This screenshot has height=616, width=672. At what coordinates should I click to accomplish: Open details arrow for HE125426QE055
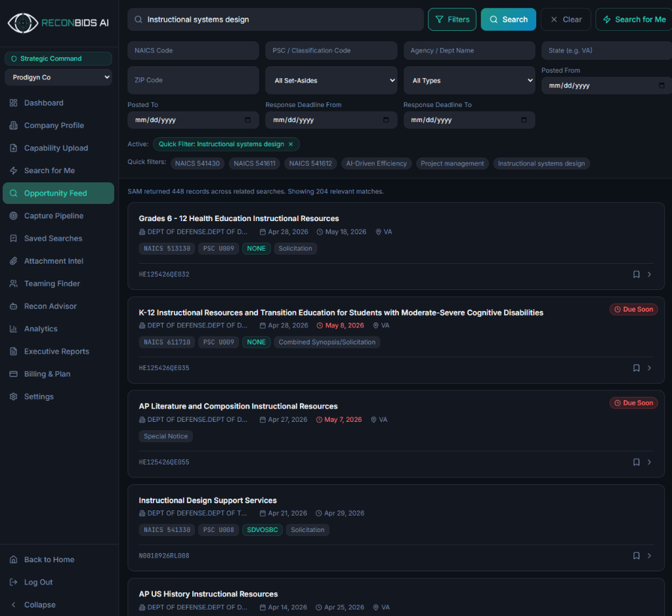point(650,462)
